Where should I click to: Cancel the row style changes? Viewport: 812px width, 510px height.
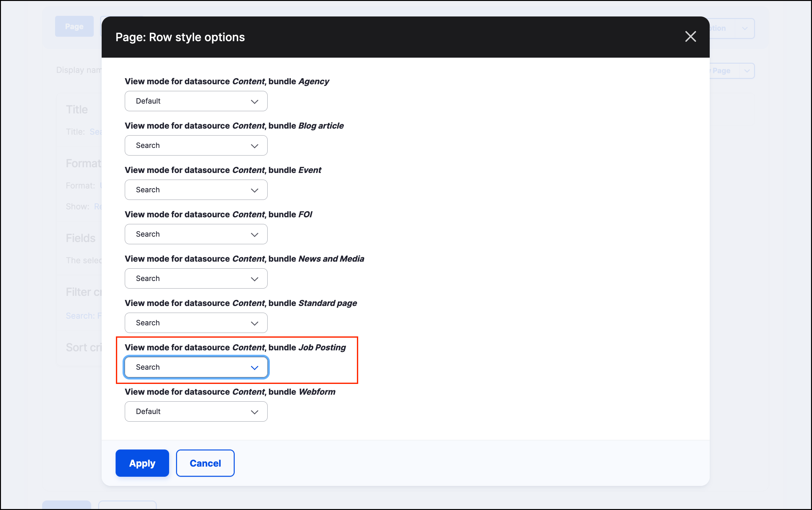pyautogui.click(x=205, y=463)
